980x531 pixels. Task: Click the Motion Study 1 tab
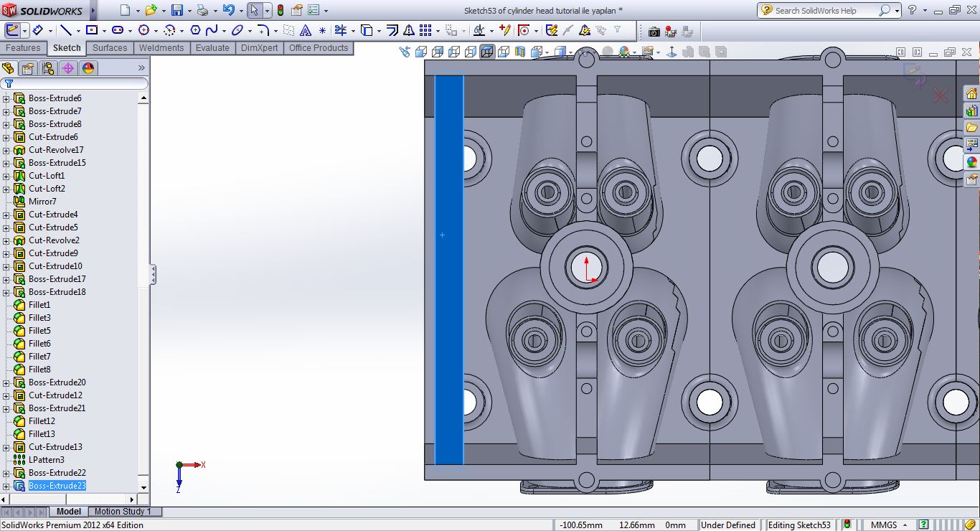[x=123, y=512]
